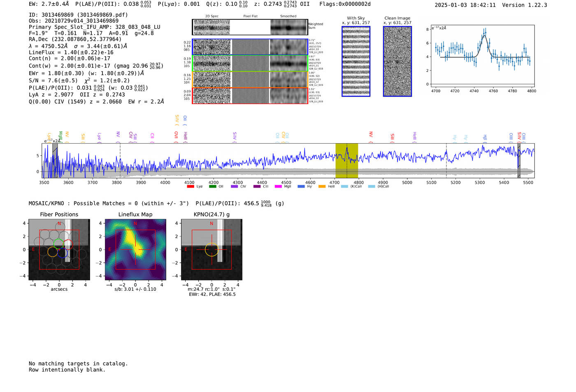Click the yellow highlighted region in spectrum
Viewport: 576px width, 392px height.
tap(347, 160)
